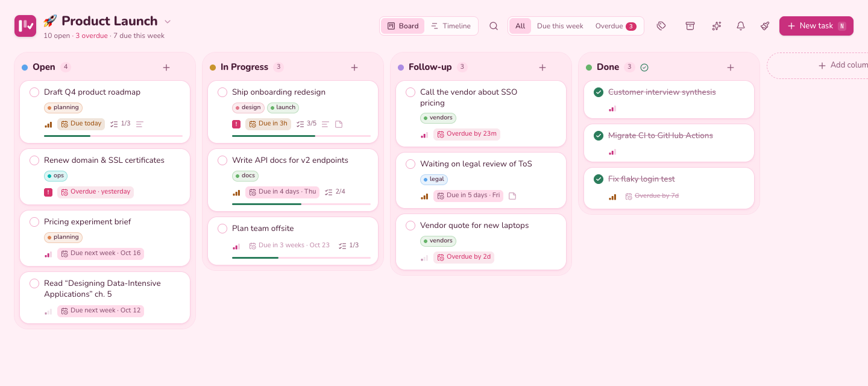Click the paintbrush theme icon
The image size is (868, 386).
coord(765,26)
